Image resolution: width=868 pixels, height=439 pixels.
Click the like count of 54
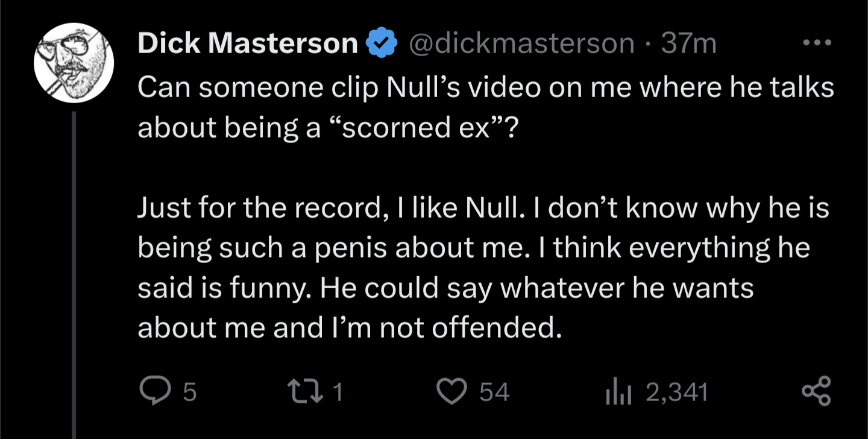[x=495, y=393]
